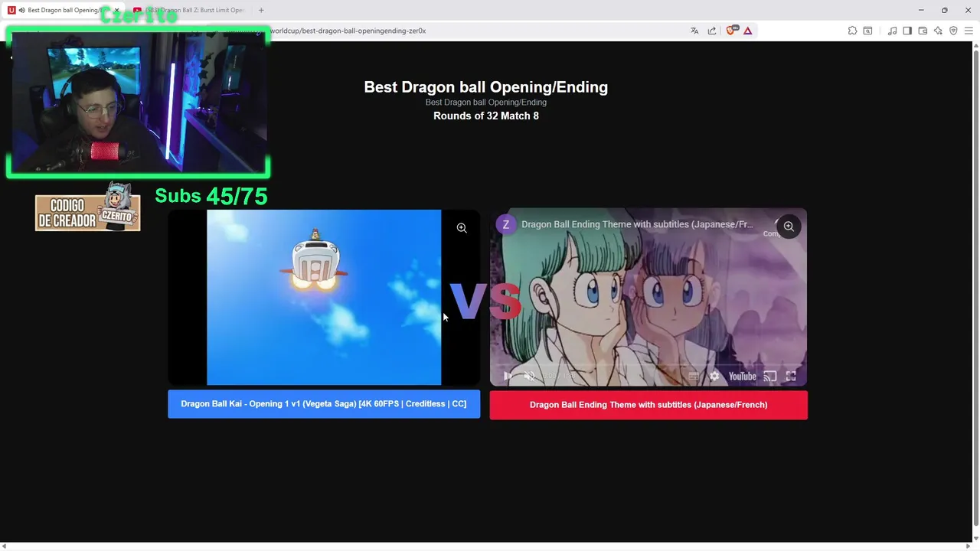The image size is (980, 551).
Task: Click the share page icon
Action: click(712, 31)
